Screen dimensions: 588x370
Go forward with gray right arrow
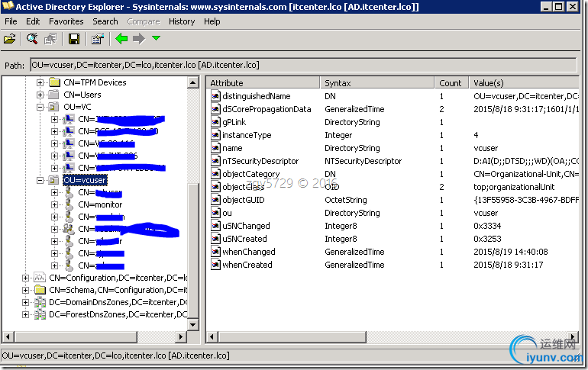[x=139, y=39]
